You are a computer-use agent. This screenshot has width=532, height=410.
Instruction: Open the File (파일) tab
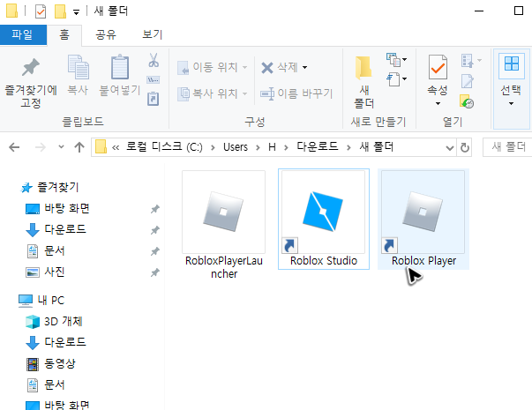(23, 34)
